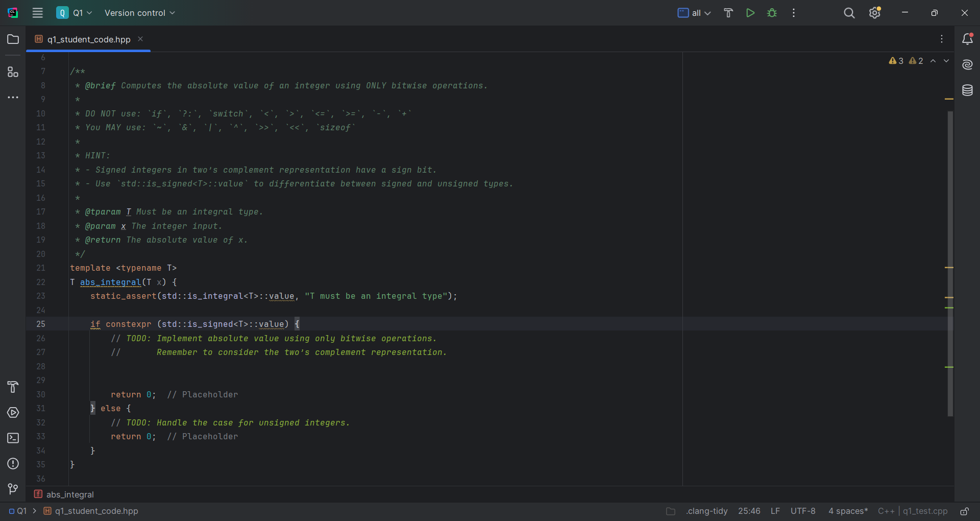Open Search Everywhere with the magnifier icon

(849, 13)
